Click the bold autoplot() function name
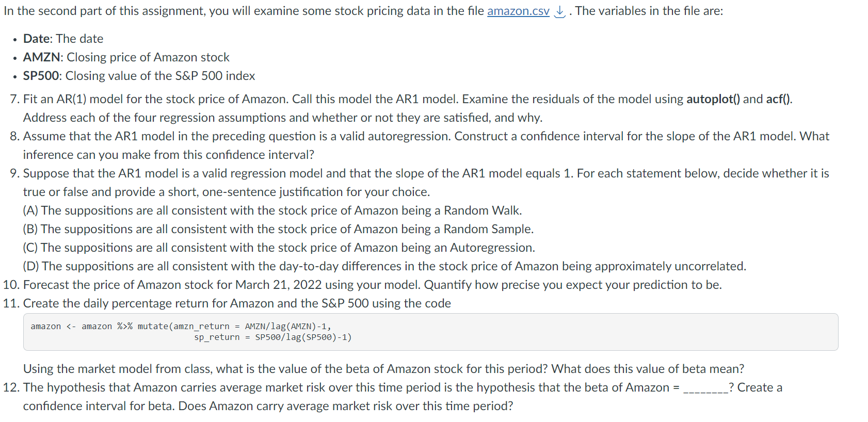868x422 pixels. click(x=713, y=99)
